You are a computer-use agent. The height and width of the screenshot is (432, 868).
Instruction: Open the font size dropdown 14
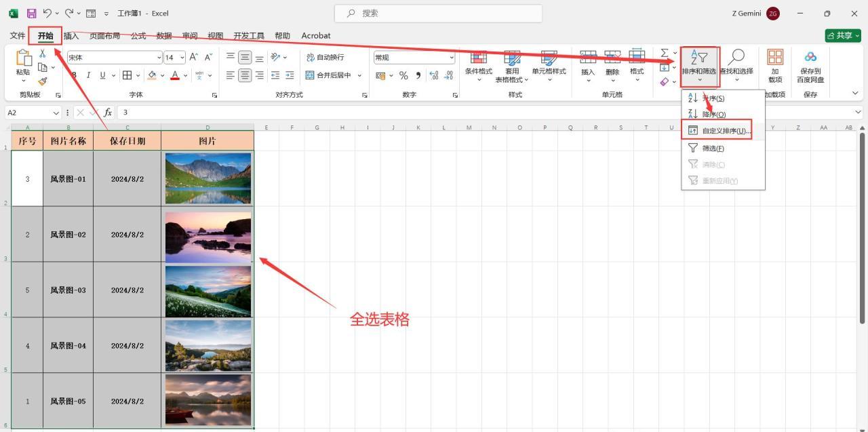click(182, 58)
